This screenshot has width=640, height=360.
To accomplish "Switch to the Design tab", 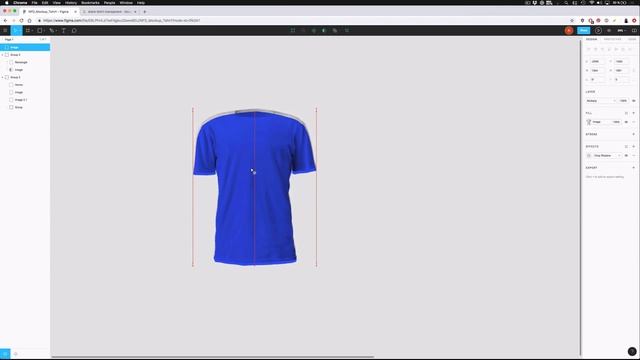I will tap(591, 39).
